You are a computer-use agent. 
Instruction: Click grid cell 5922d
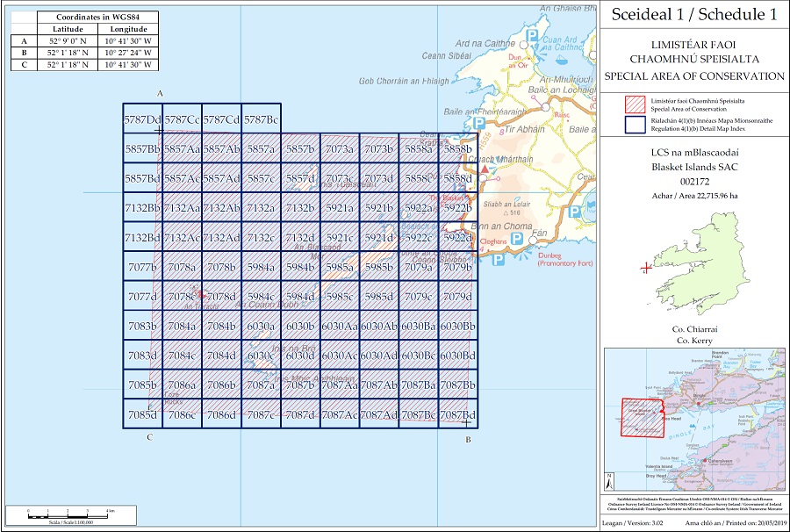tap(457, 237)
